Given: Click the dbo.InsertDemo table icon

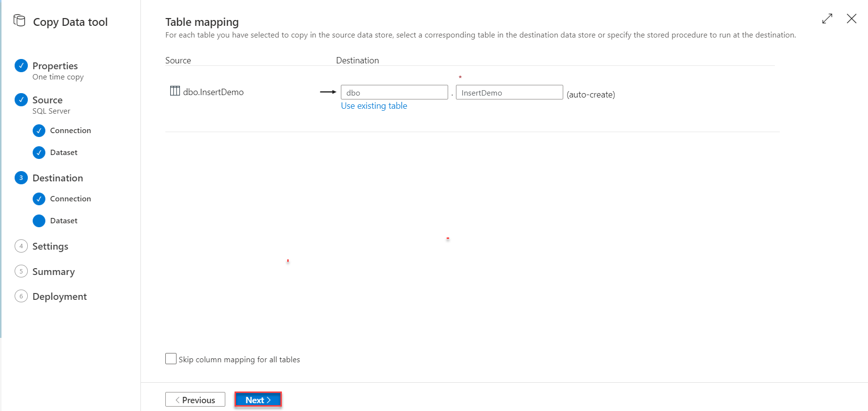Looking at the screenshot, I should pyautogui.click(x=175, y=91).
